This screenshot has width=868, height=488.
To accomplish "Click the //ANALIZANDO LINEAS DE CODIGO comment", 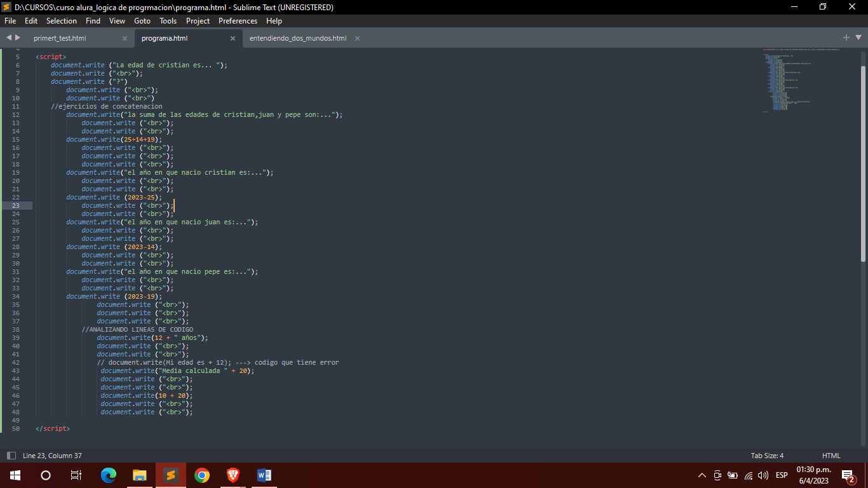I will (137, 329).
